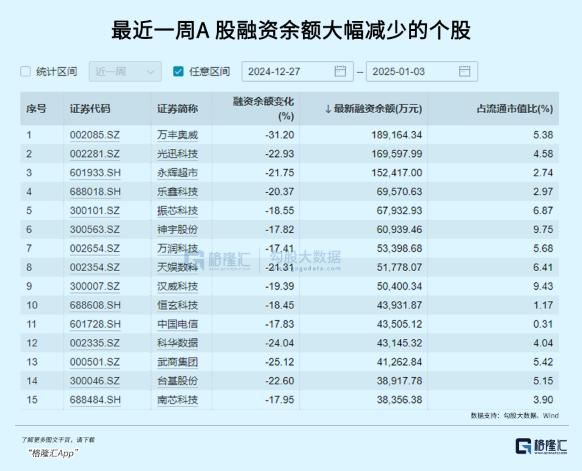The image size is (582, 471).
Task: Open stock code 002335.SZ link
Action: (x=95, y=343)
